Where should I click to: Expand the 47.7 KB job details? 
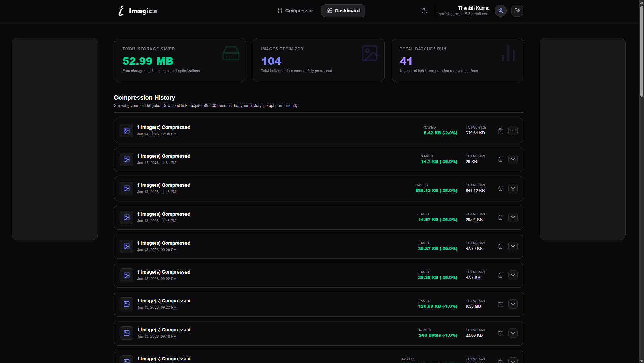[513, 275]
